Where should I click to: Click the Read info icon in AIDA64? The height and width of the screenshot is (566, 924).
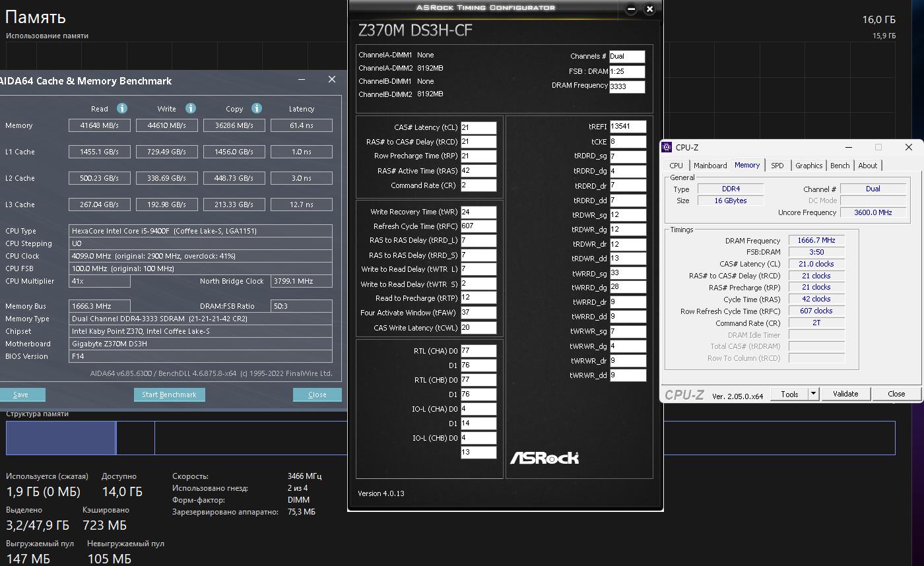(122, 108)
